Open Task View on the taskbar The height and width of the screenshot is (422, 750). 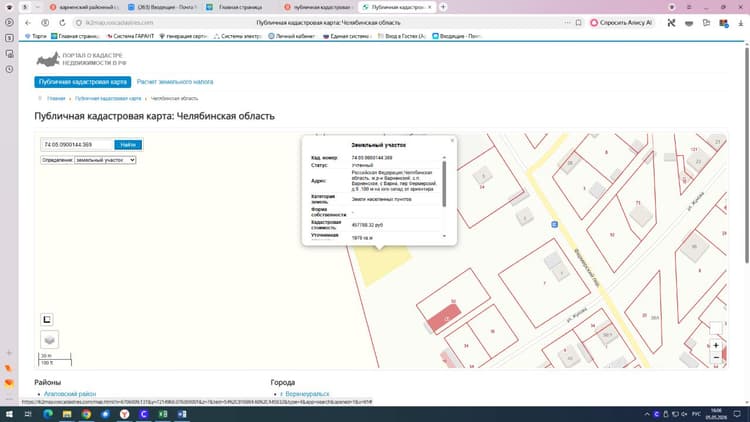(x=28, y=414)
